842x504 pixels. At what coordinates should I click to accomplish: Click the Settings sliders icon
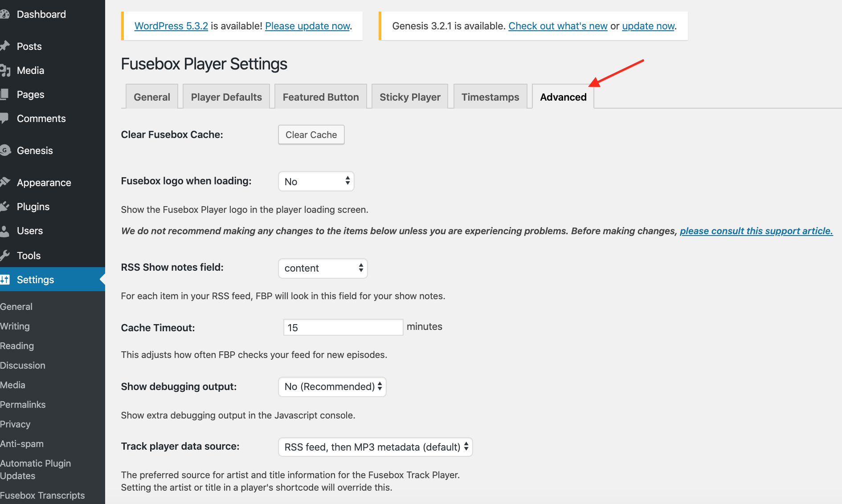point(5,280)
